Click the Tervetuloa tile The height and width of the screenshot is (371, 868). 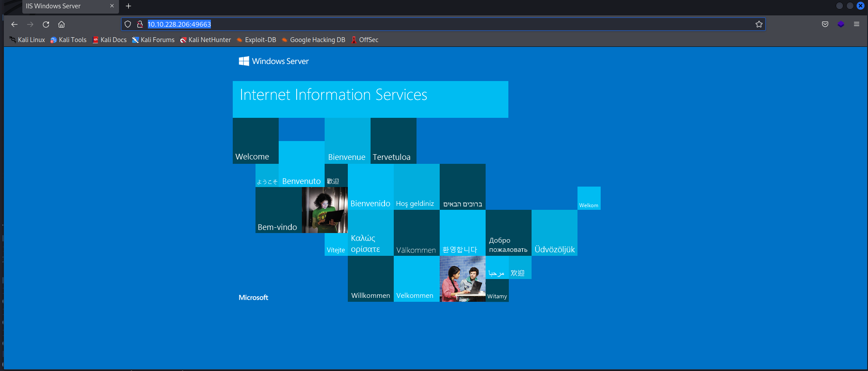[393, 141]
